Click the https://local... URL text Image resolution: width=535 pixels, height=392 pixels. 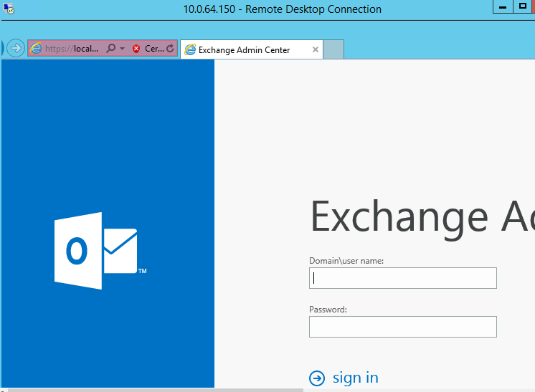pos(71,49)
